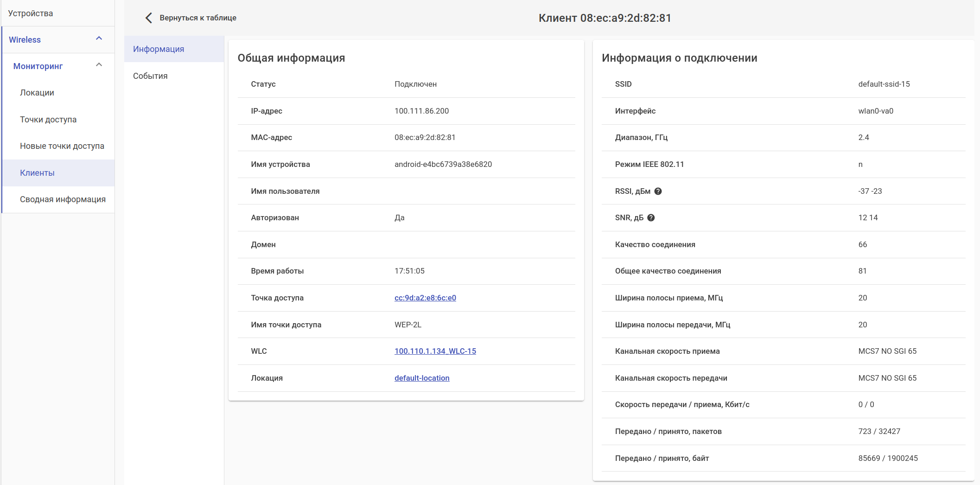This screenshot has height=485, width=980.
Task: Open the Устройства menu item
Action: pos(31,13)
